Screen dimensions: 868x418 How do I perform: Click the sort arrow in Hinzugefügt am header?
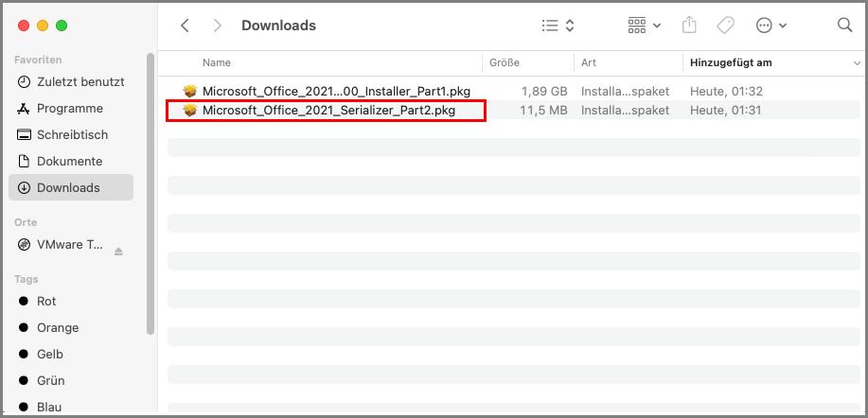pyautogui.click(x=857, y=63)
